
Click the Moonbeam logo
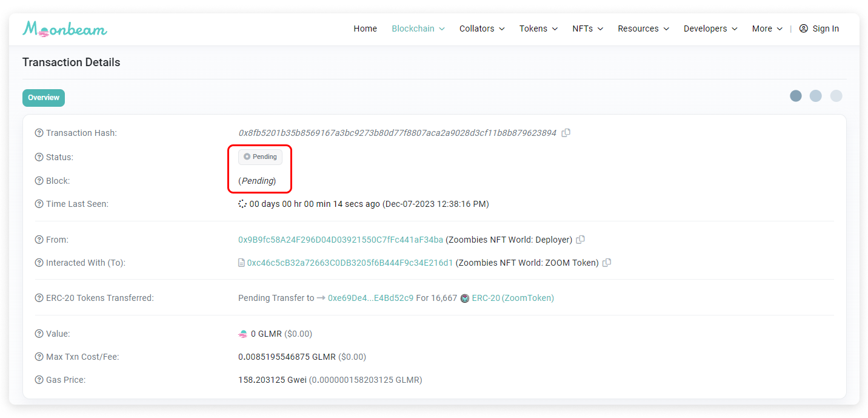click(65, 29)
